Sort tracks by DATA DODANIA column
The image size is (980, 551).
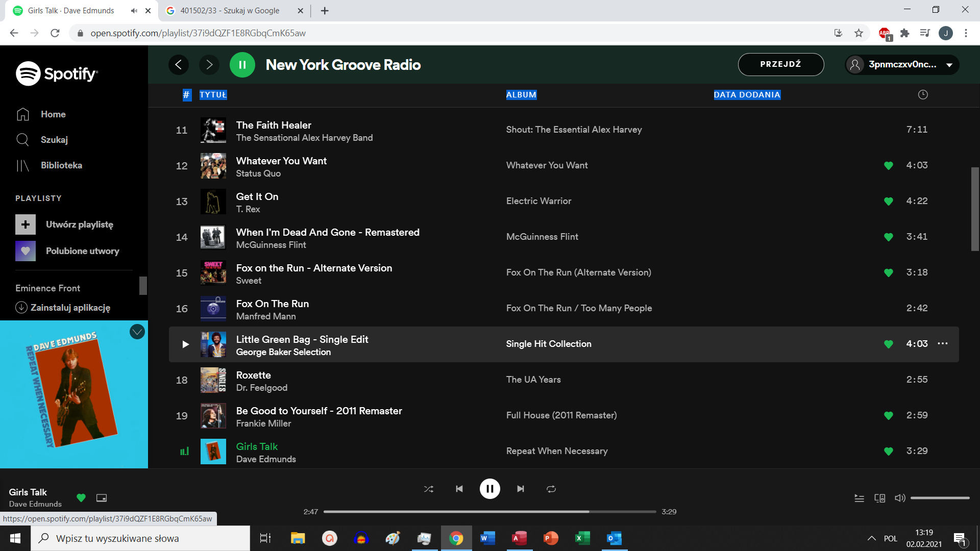pos(747,95)
